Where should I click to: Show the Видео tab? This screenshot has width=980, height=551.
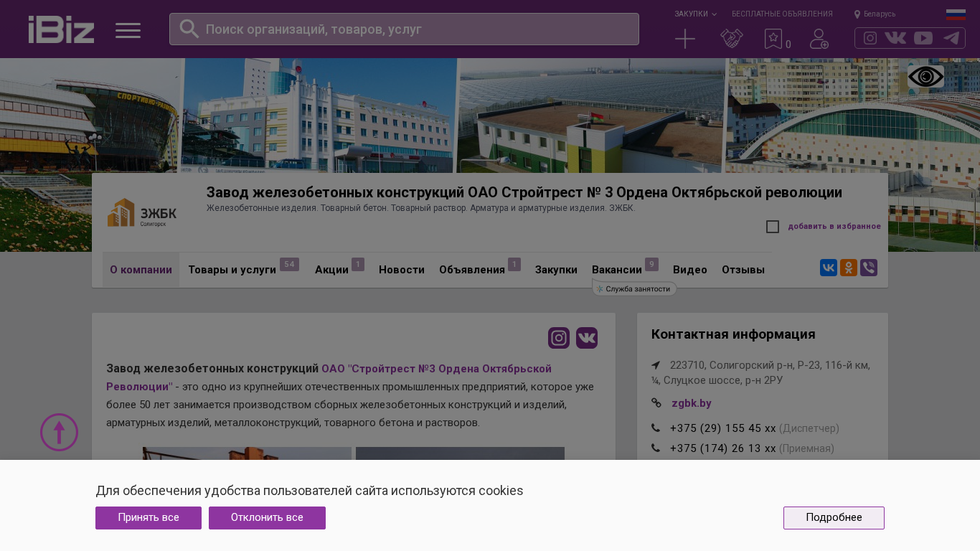coord(690,270)
